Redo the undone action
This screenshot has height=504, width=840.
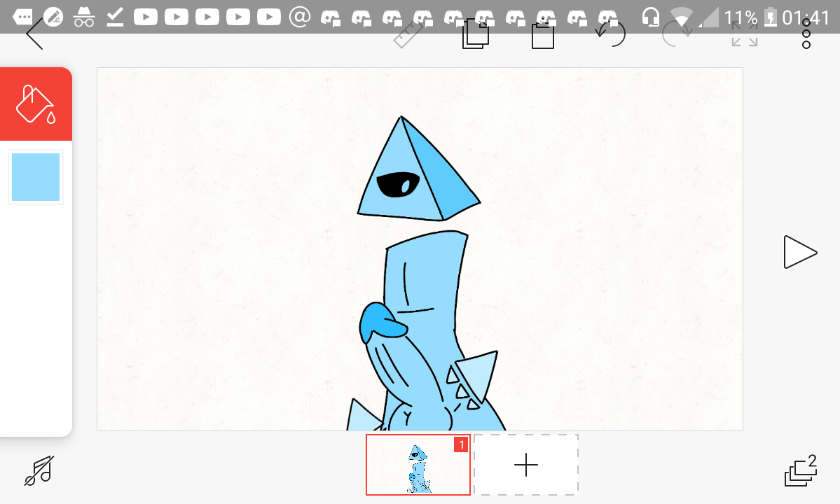[x=677, y=34]
